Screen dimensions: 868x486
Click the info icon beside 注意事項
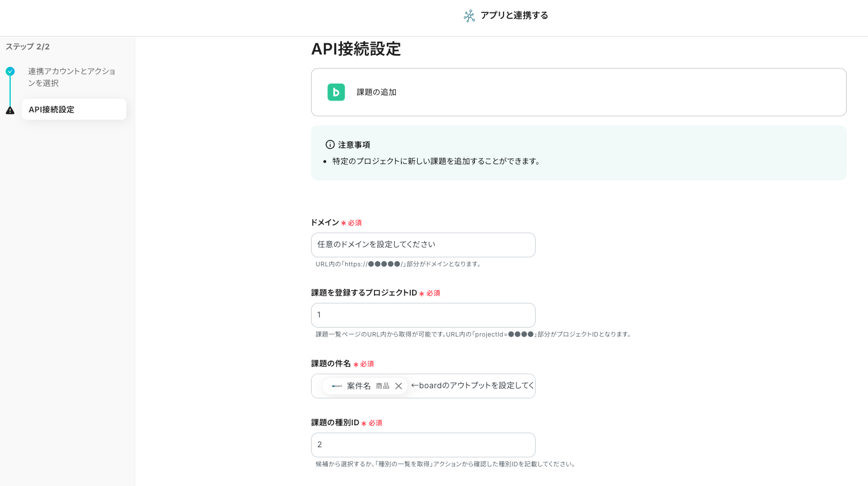(330, 144)
